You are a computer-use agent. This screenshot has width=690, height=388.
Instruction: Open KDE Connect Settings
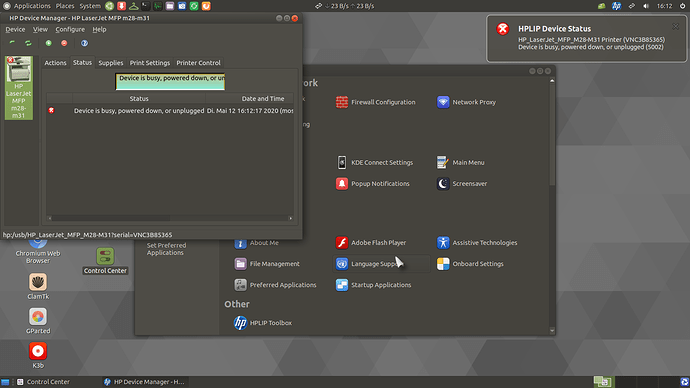(x=374, y=162)
